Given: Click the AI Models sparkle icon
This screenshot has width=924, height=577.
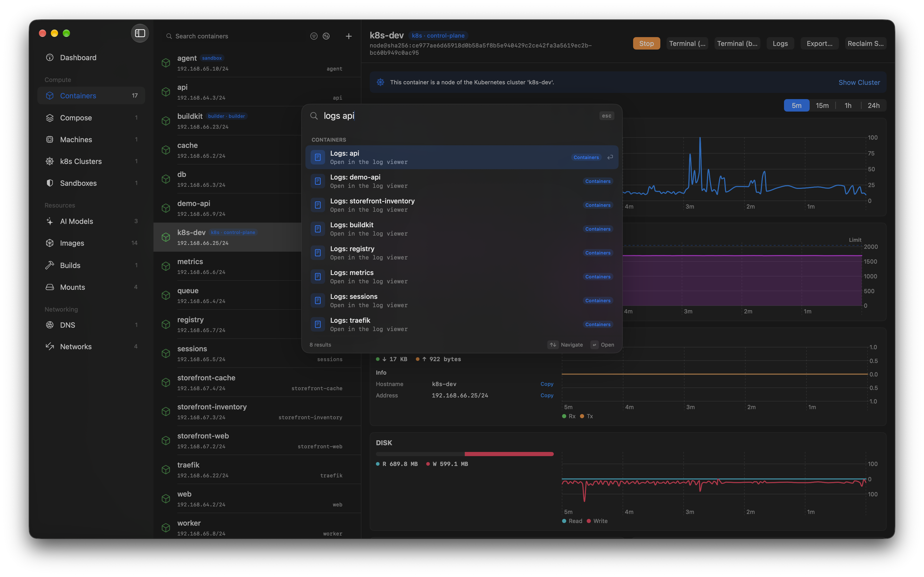Looking at the screenshot, I should click(x=50, y=221).
